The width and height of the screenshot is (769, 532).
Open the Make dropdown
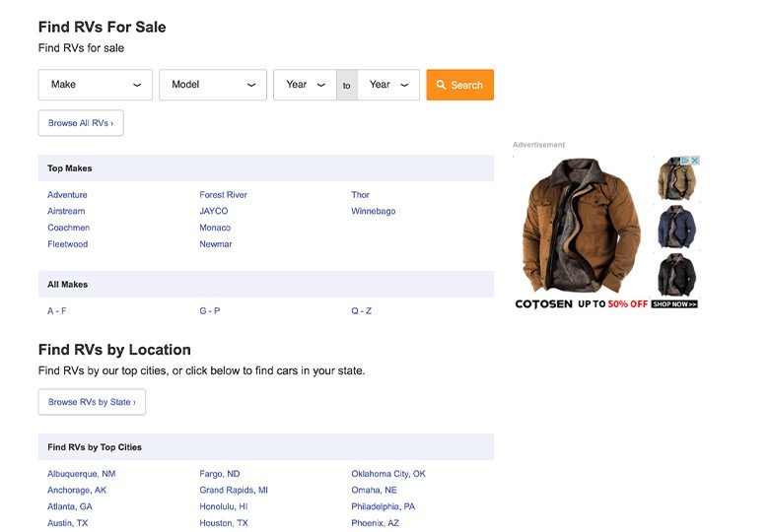[x=95, y=85]
